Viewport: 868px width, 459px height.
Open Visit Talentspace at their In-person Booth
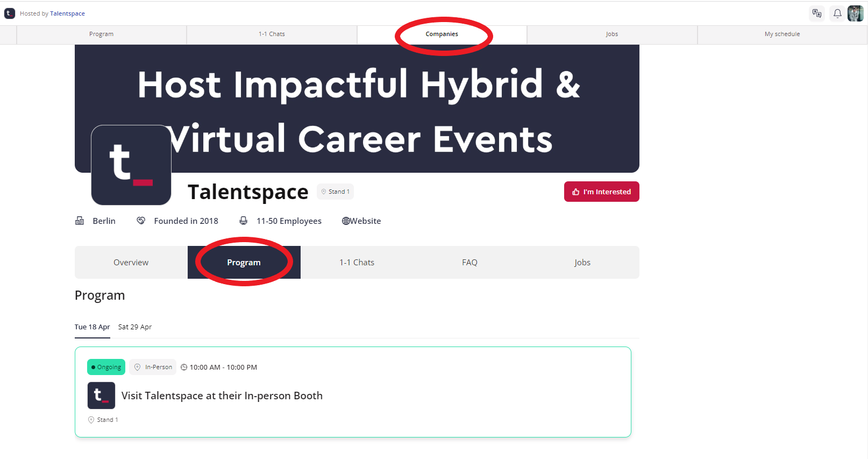[222, 396]
